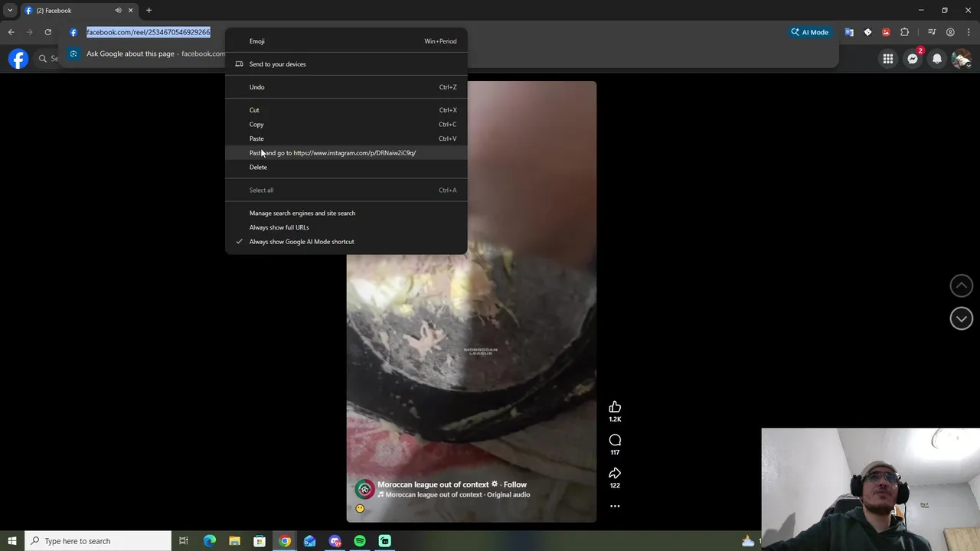Reload the page
The height and width of the screenshot is (551, 980).
(47, 32)
